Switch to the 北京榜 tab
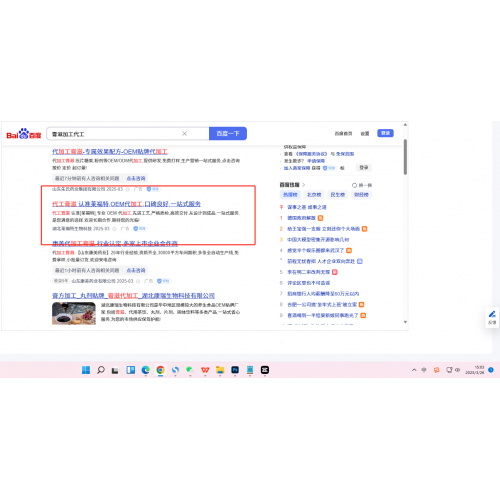 point(314,195)
